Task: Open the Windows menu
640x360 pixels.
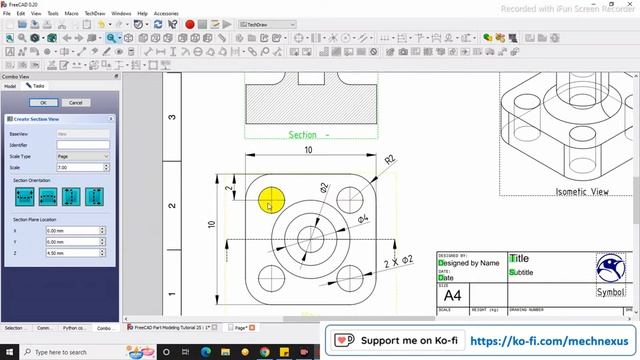Action: pos(121,13)
